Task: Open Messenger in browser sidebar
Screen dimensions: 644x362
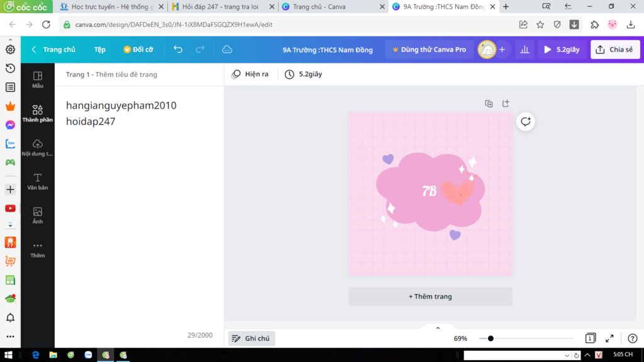Action: coord(10,125)
